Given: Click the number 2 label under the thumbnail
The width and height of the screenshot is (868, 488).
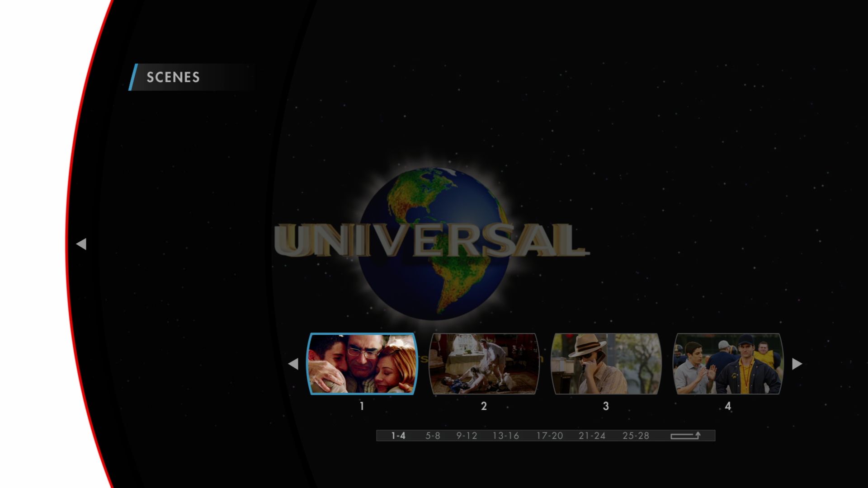Looking at the screenshot, I should 484,406.
